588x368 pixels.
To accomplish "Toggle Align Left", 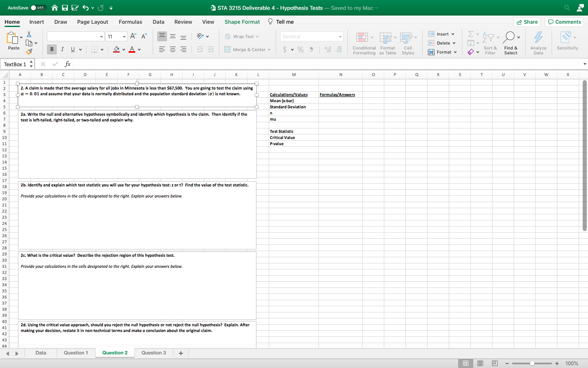I will tap(162, 49).
